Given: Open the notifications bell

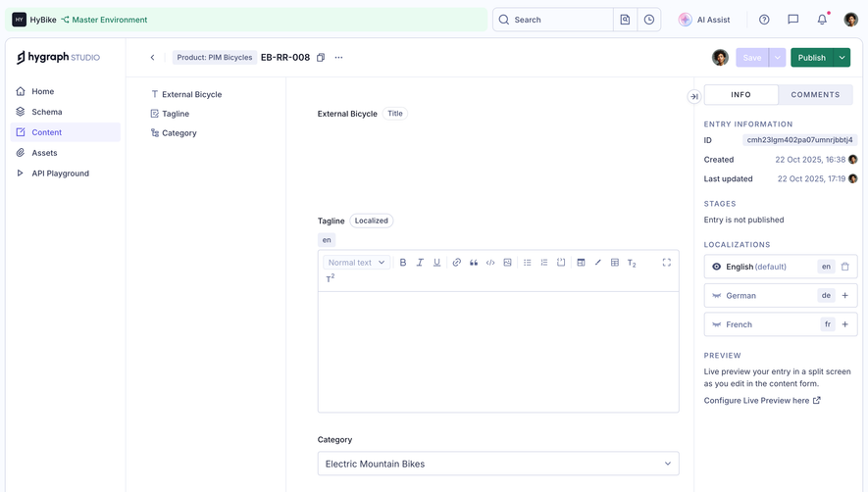Looking at the screenshot, I should pyautogui.click(x=822, y=20).
